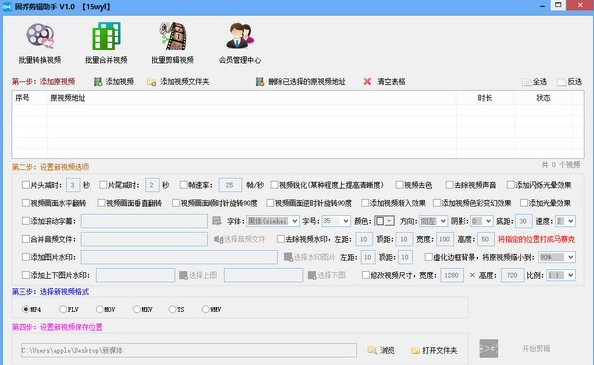Click the 底距 30 input field
Viewport: 594px width, 365px height.
click(524, 221)
